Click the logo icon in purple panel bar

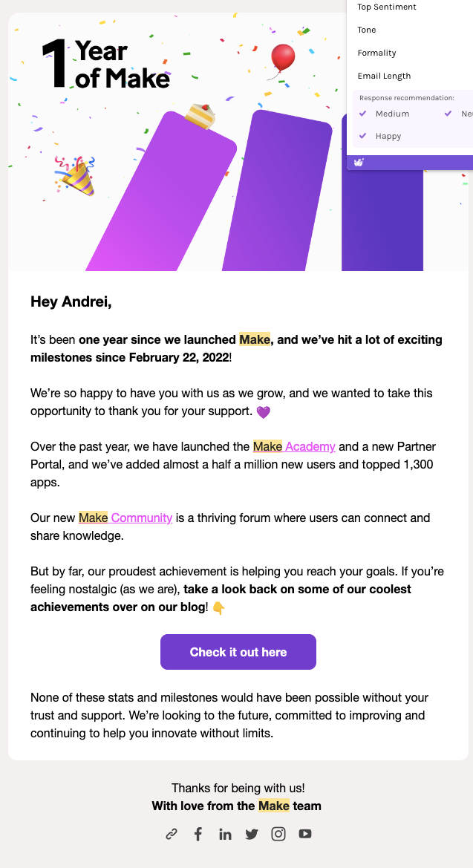(359, 163)
